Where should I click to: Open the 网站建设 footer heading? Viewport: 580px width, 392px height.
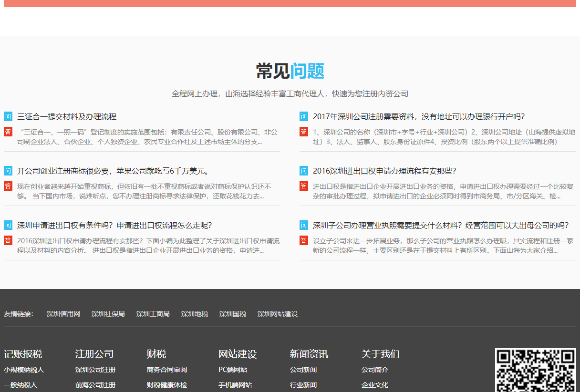tap(238, 354)
